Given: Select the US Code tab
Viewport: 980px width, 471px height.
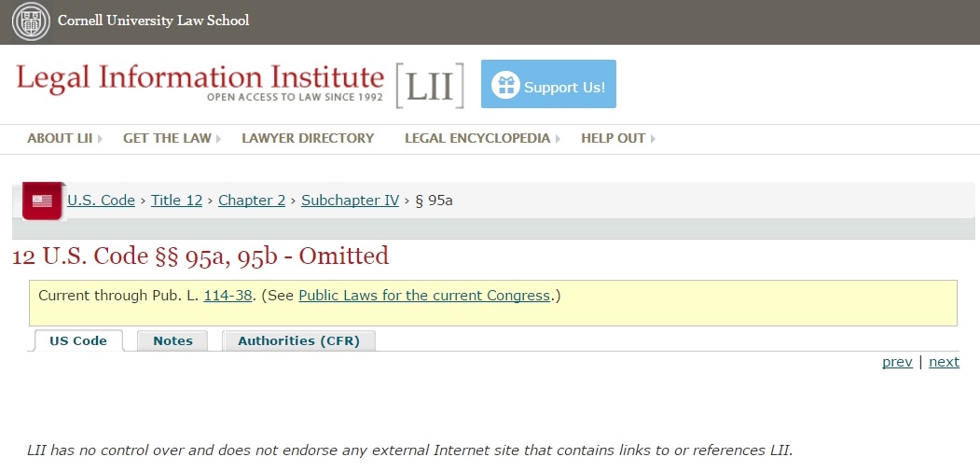Looking at the screenshot, I should (x=77, y=340).
